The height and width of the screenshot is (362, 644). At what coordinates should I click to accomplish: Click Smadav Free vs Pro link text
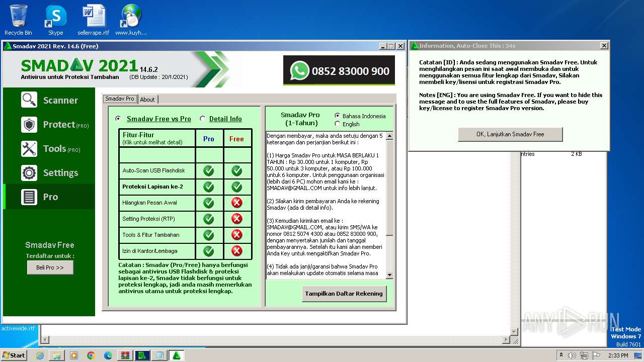pos(159,119)
